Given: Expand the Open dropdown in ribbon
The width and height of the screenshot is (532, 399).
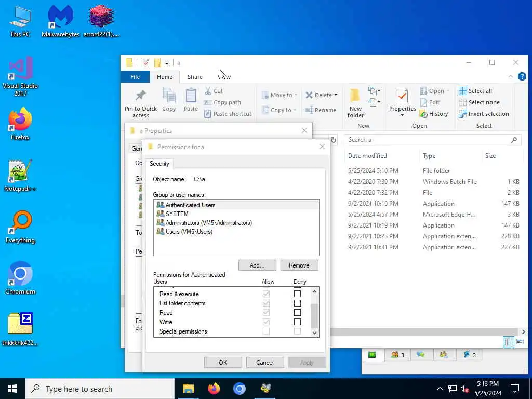Looking at the screenshot, I should point(448,91).
